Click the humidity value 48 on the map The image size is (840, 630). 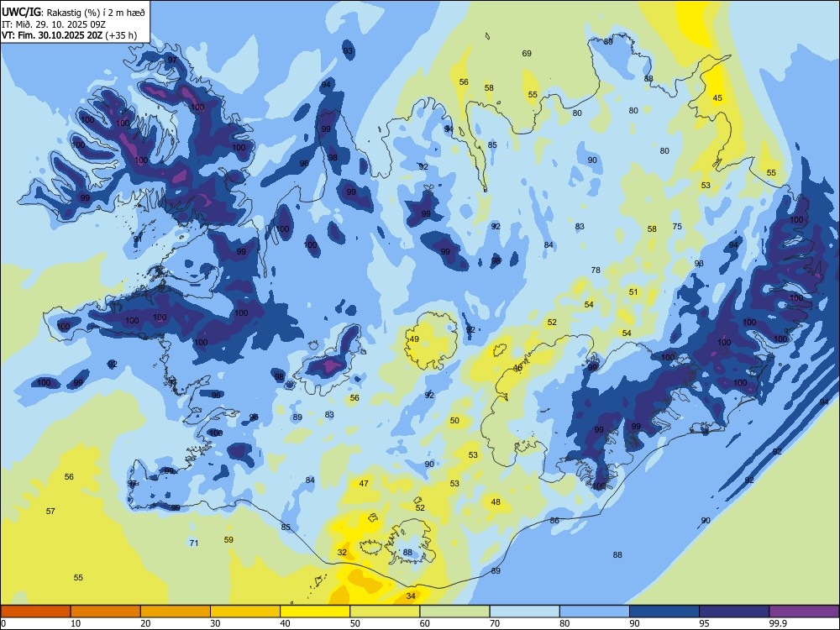point(496,502)
